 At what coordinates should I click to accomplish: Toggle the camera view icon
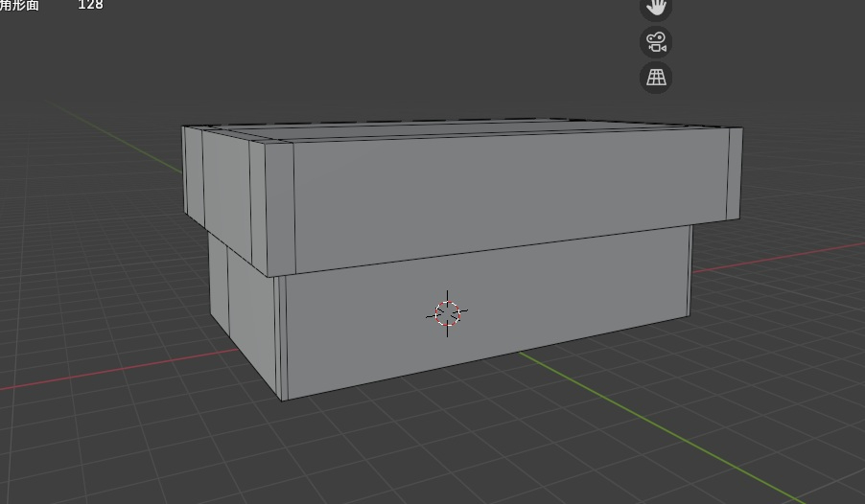[x=656, y=42]
